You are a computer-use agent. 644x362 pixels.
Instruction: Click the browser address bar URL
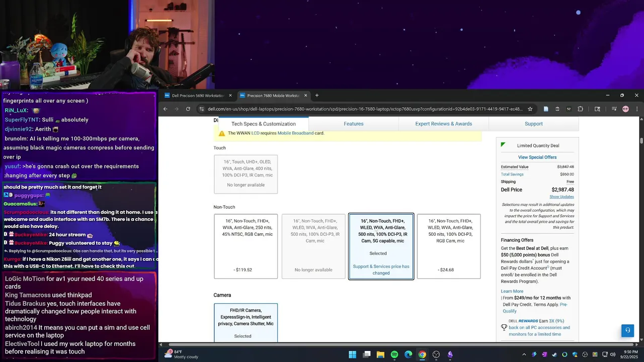pos(365,109)
